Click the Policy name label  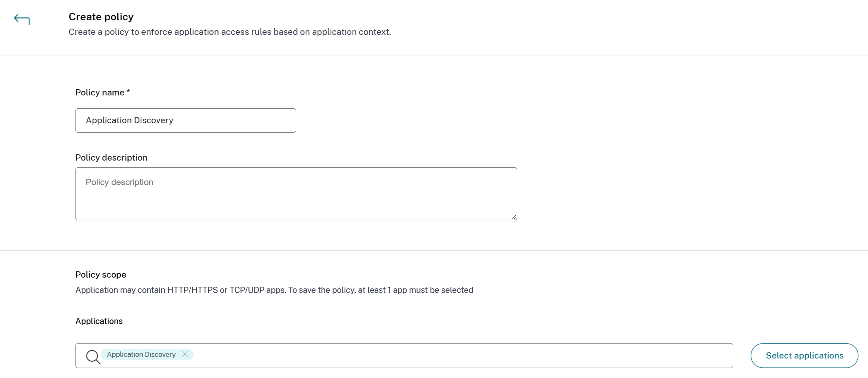pos(100,93)
